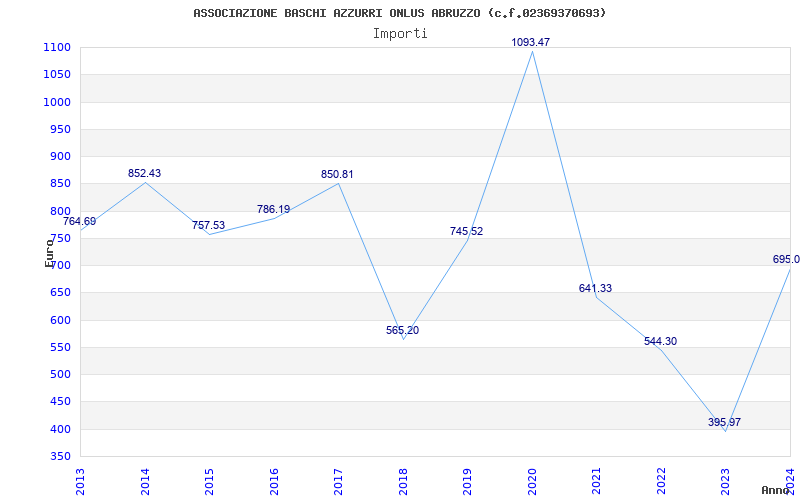Click the 745.52 data label

pos(466,231)
